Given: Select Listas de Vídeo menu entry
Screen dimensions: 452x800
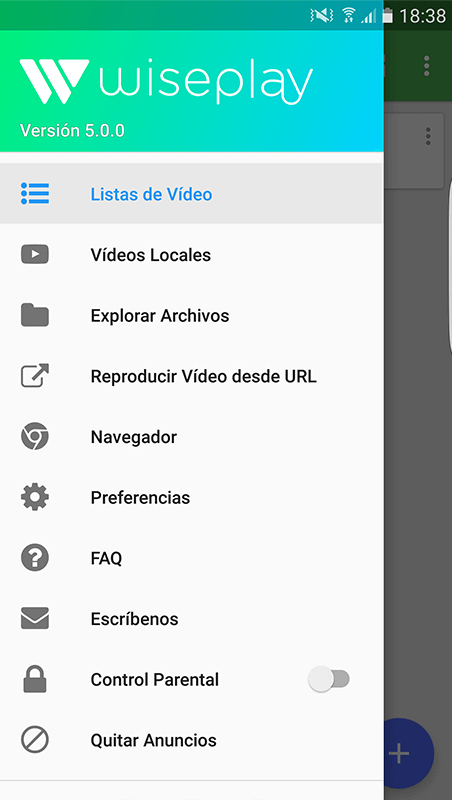Looking at the screenshot, I should tap(191, 193).
